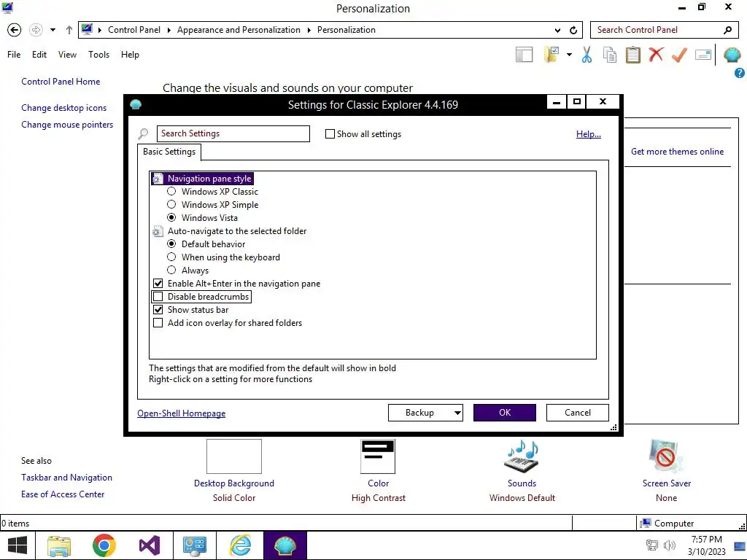Viewport: 747px width, 560px height.
Task: Open Ease of Access Center link
Action: tap(63, 494)
